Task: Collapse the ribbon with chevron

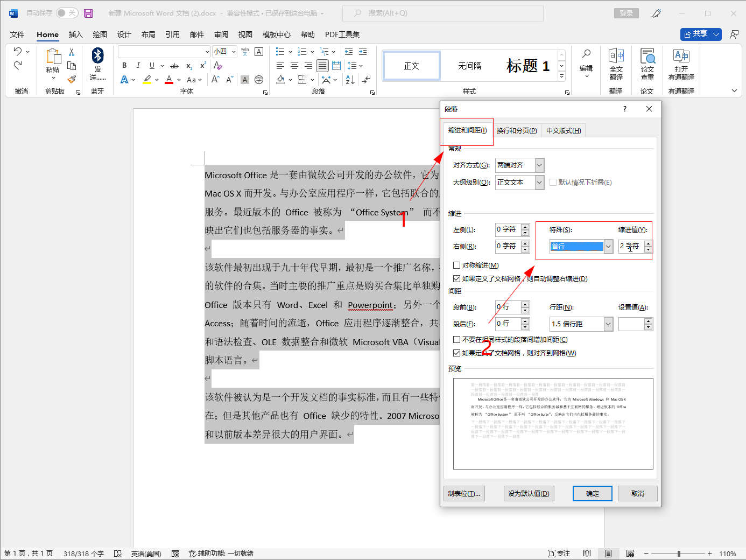Action: click(x=734, y=91)
